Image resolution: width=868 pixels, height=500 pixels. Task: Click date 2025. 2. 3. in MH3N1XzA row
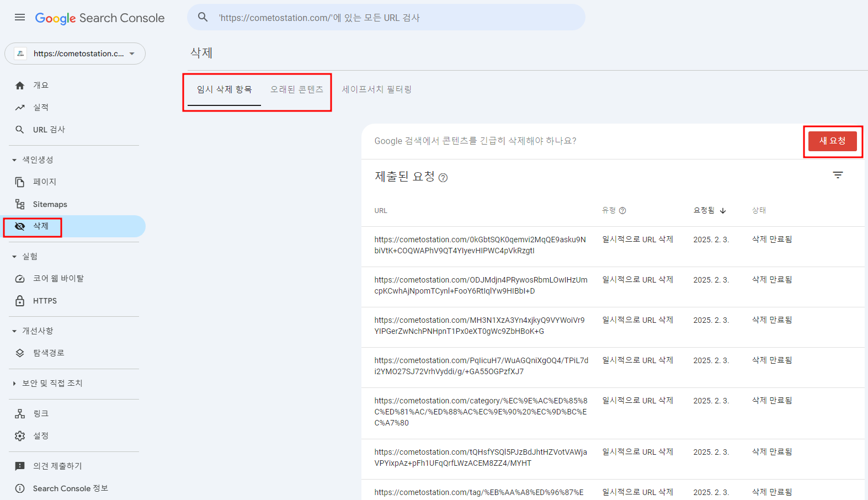point(711,320)
